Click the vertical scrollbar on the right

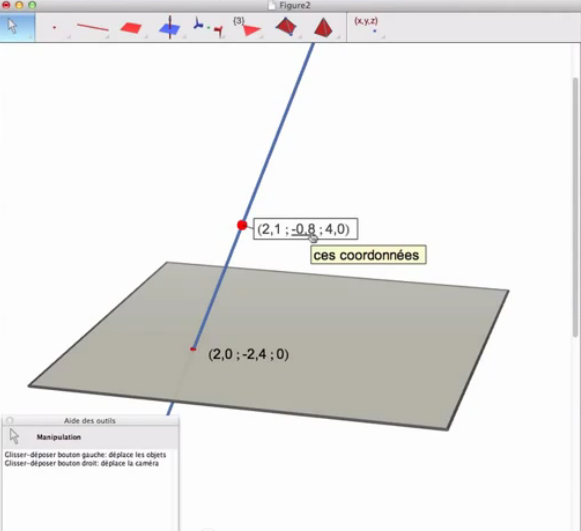pos(575,208)
